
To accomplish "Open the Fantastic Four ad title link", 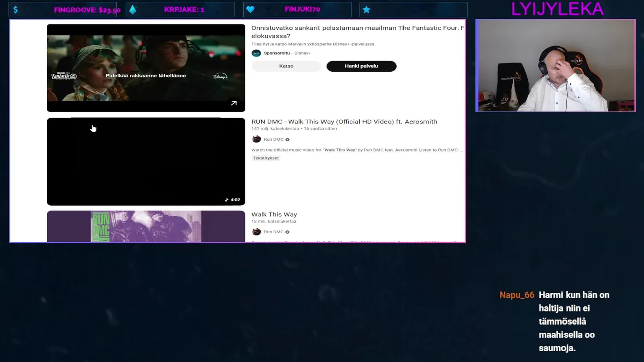I will click(x=358, y=32).
